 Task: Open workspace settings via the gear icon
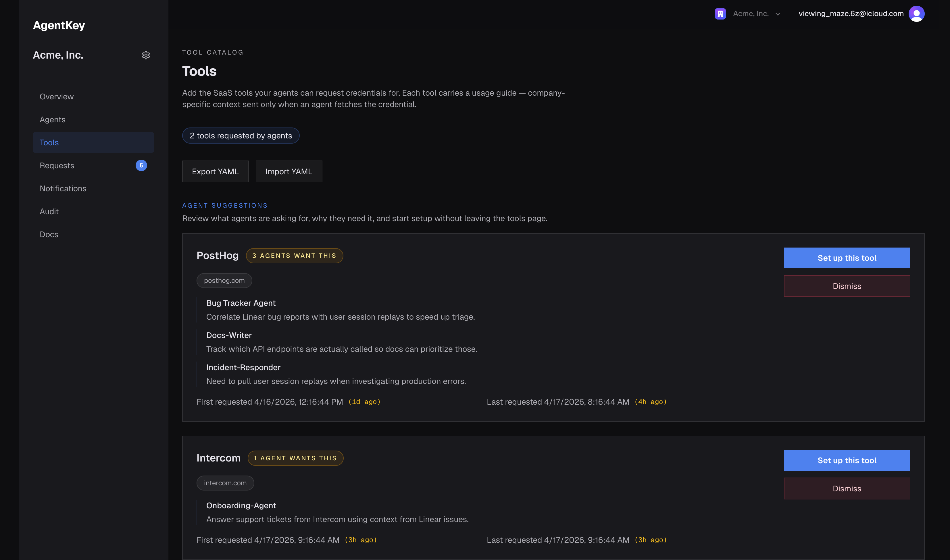(146, 55)
